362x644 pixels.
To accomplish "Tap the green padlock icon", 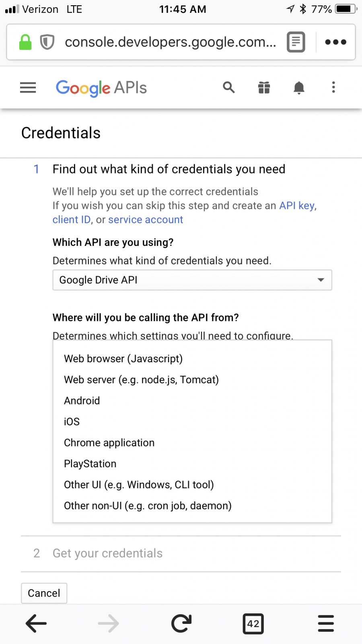I will point(25,42).
